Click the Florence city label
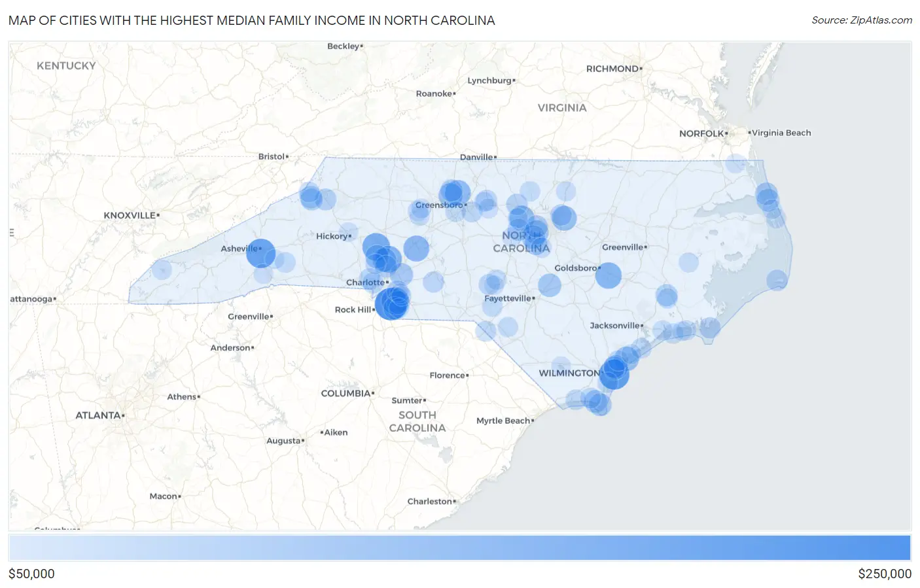This screenshot has height=588, width=920. click(448, 375)
